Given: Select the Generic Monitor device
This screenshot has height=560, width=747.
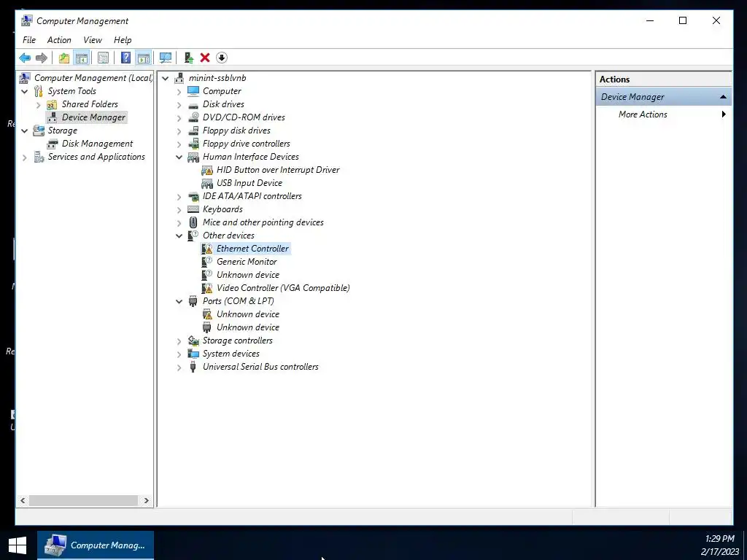Looking at the screenshot, I should tap(247, 262).
